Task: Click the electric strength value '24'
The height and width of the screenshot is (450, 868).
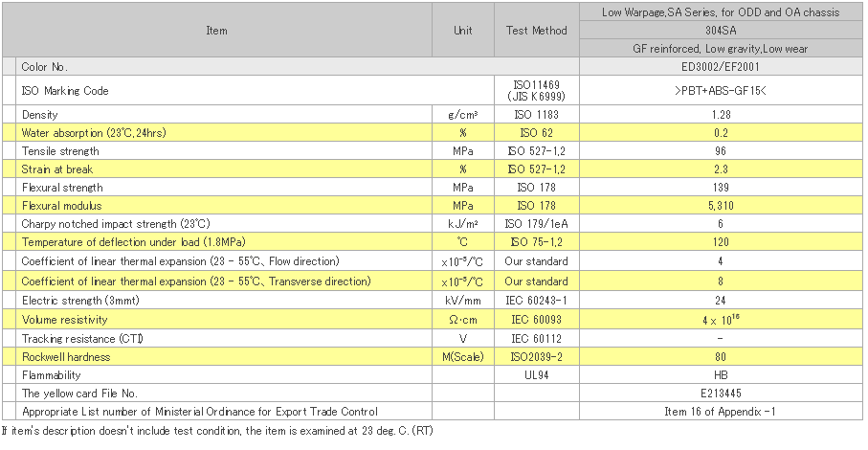Action: tap(721, 301)
